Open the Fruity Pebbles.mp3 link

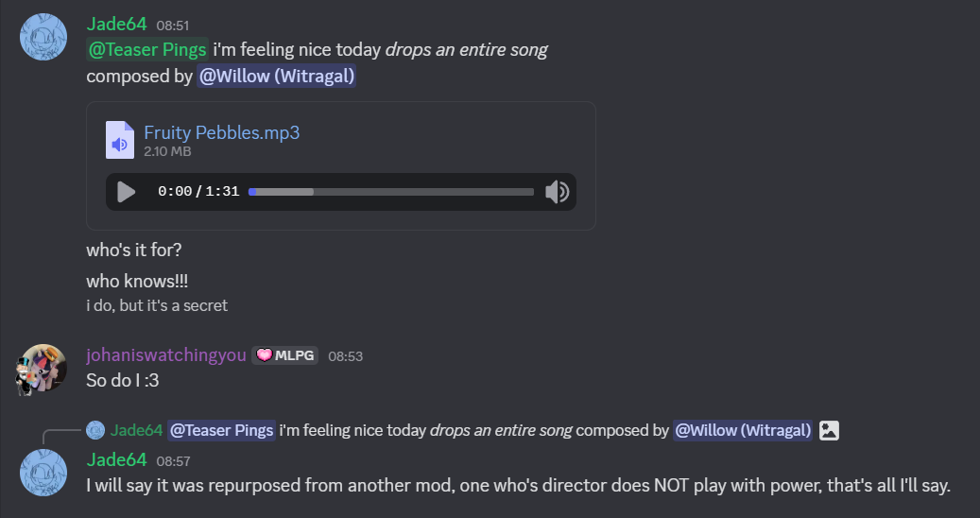(221, 132)
